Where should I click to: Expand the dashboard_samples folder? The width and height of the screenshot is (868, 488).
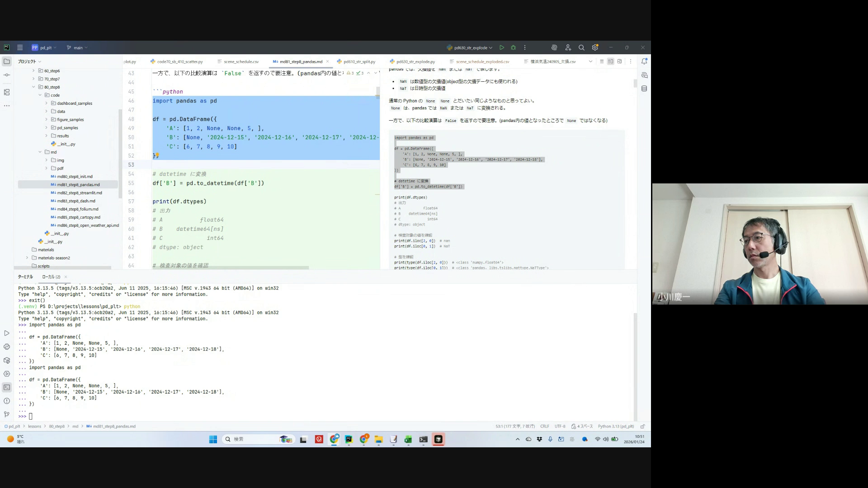(x=46, y=103)
